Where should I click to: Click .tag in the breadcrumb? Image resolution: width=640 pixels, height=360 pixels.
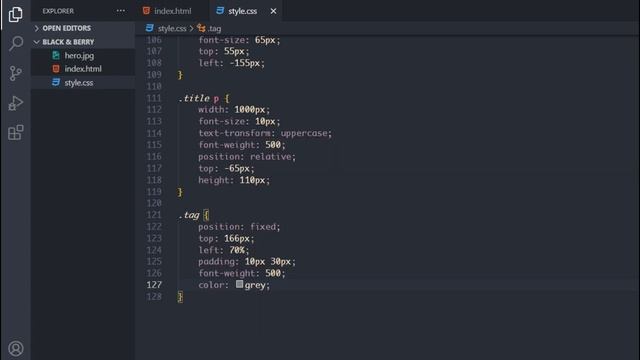click(214, 29)
